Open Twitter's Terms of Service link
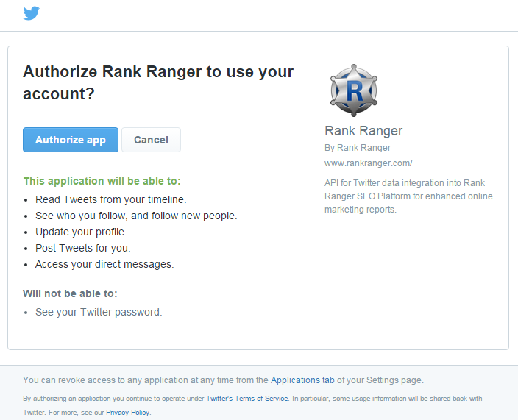Viewport: 518px width, 420px height. pos(247,399)
